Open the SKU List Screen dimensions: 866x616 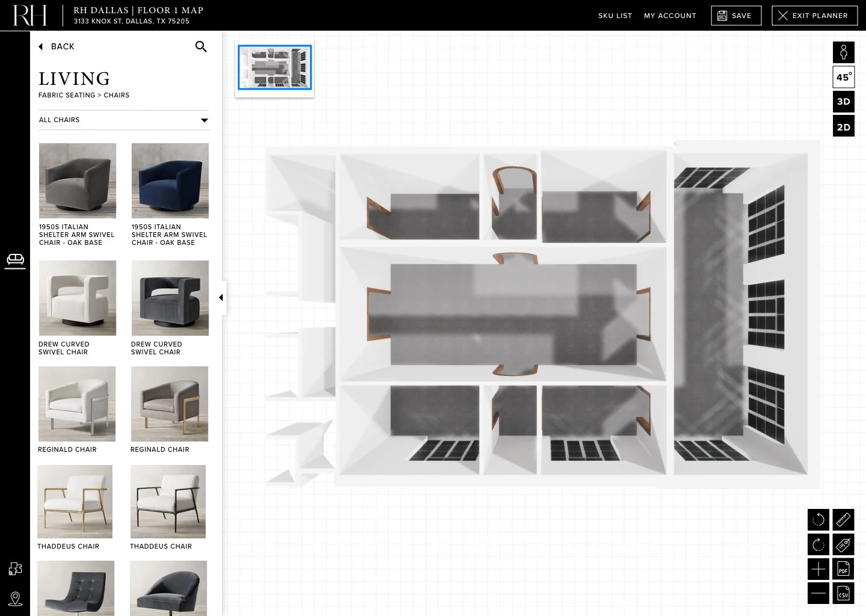tap(615, 16)
